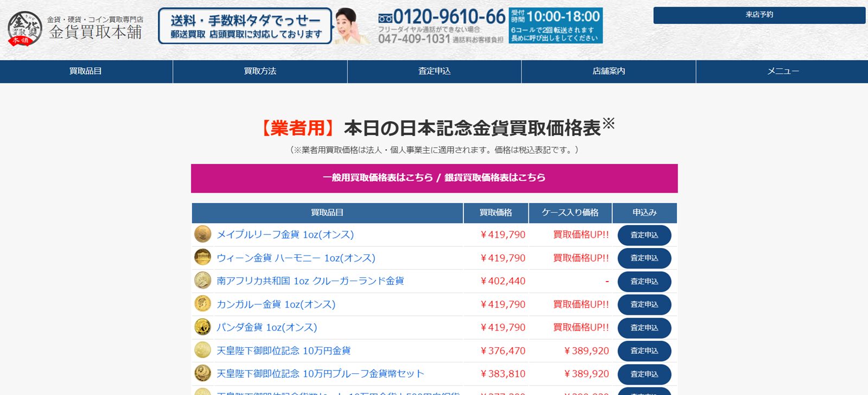This screenshot has height=395, width=868.
Task: Click the ウィーン金貨 ハーモニー coin image
Action: tap(203, 257)
